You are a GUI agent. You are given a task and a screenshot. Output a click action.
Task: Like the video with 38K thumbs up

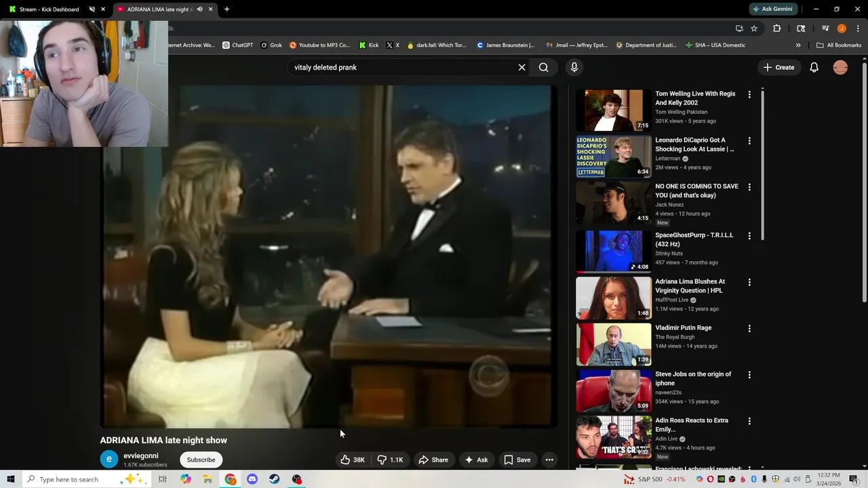(x=353, y=460)
